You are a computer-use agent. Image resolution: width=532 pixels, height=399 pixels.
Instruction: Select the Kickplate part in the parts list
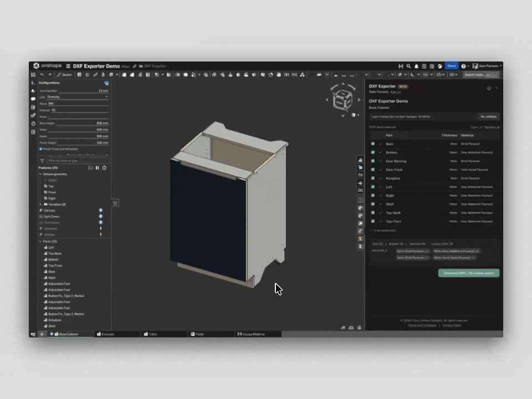pyautogui.click(x=55, y=320)
